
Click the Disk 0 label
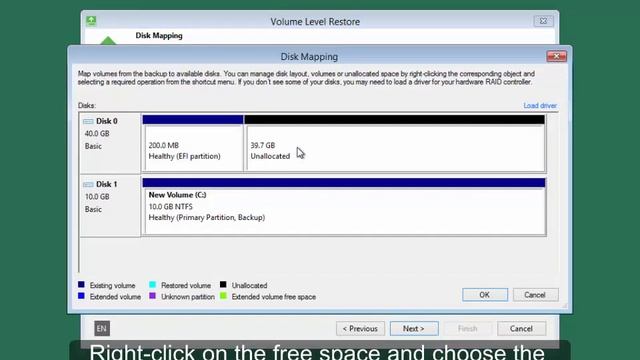[107, 121]
